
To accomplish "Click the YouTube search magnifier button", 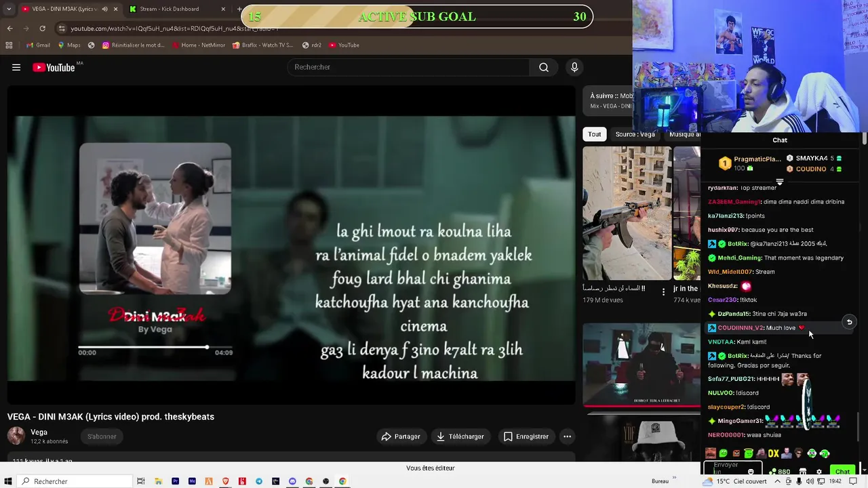I will [544, 67].
